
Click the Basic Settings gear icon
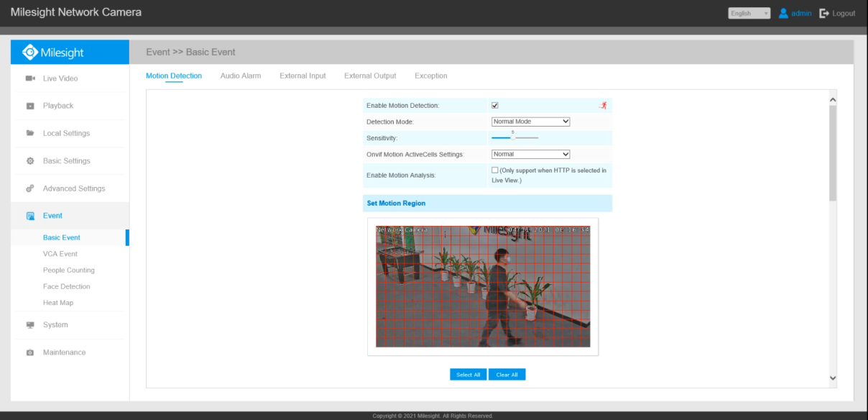click(30, 161)
